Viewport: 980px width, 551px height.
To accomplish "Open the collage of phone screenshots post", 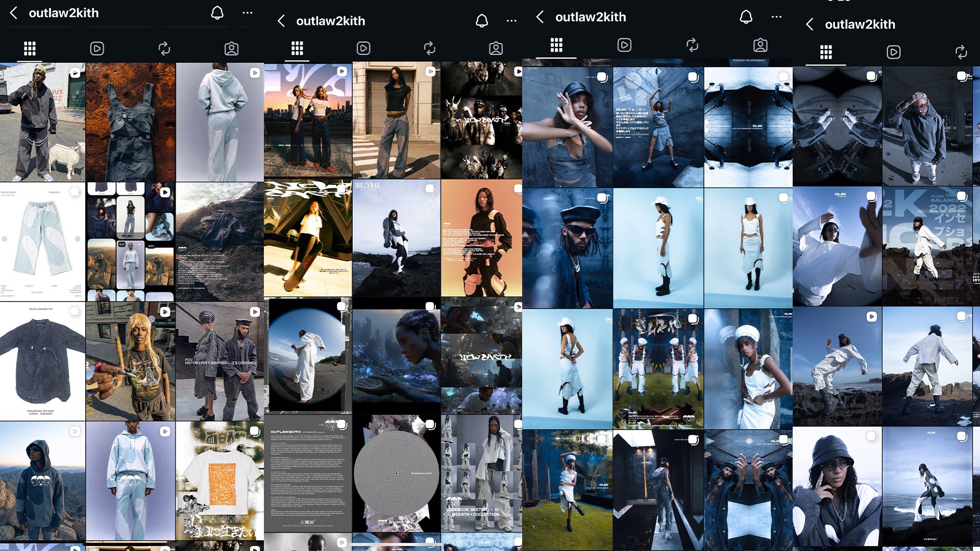I will [131, 242].
